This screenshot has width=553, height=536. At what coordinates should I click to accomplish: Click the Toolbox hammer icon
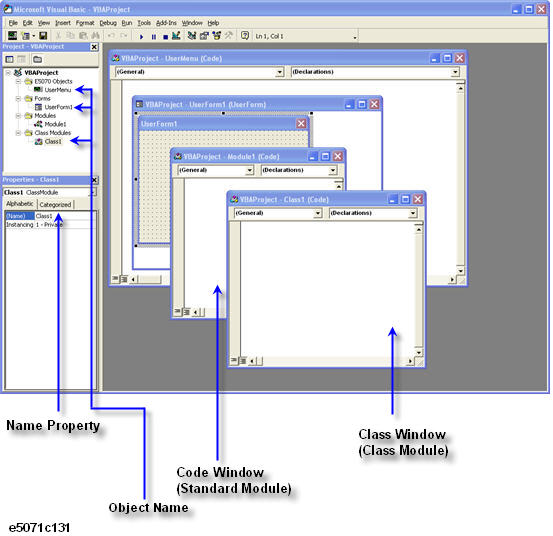[229, 36]
